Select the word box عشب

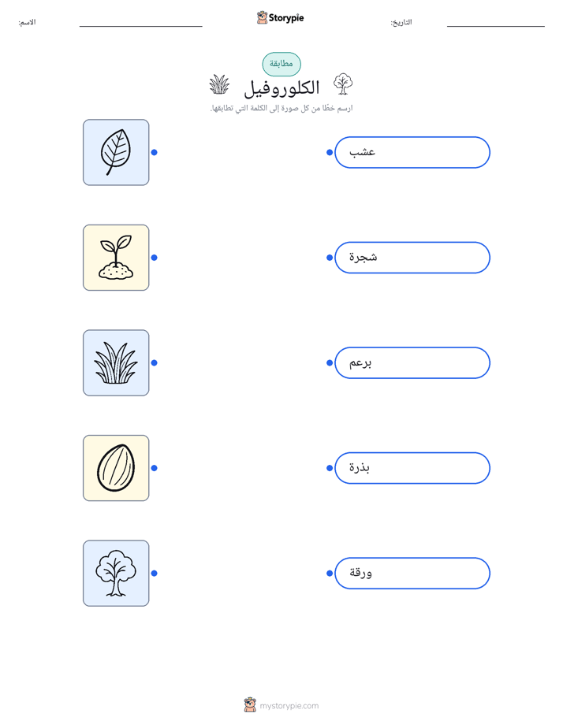(412, 152)
